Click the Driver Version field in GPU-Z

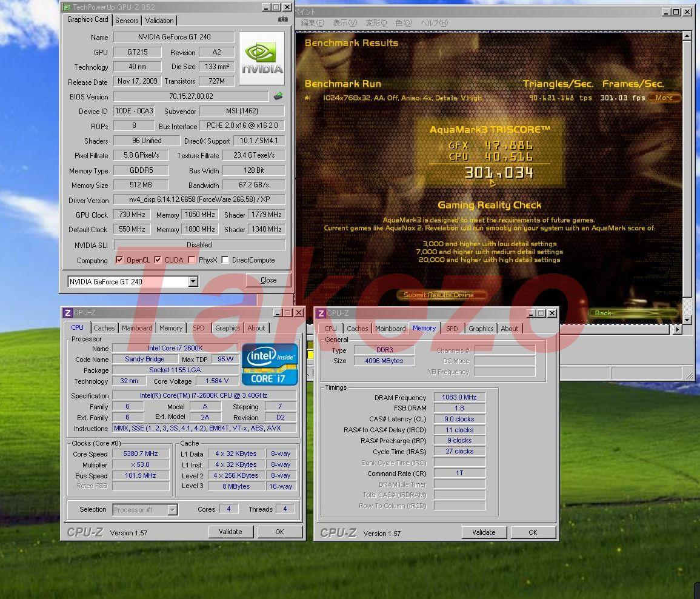pos(199,199)
